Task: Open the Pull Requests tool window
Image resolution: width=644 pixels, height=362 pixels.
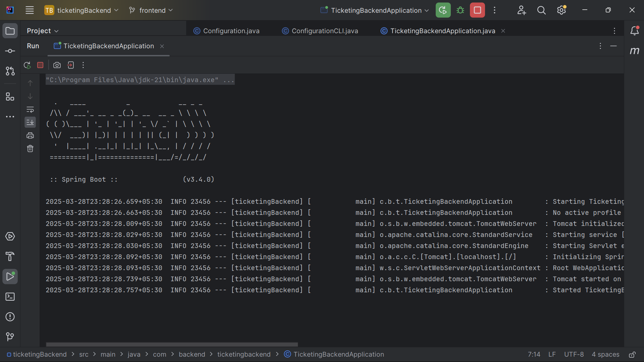Action: point(10,71)
